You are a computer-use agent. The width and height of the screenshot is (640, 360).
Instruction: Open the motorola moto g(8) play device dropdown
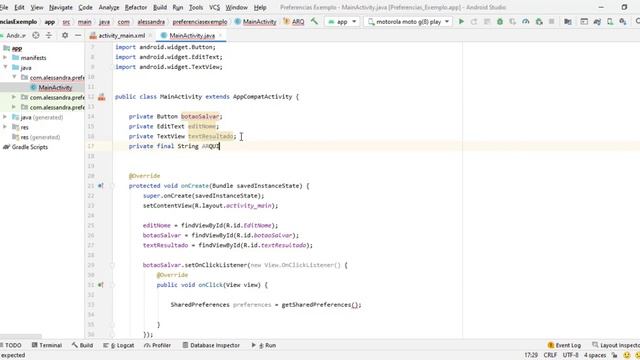(x=408, y=22)
